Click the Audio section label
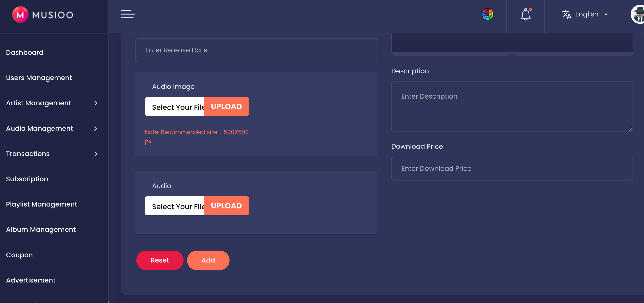Screen dimensions: 644x303 [x=162, y=186]
